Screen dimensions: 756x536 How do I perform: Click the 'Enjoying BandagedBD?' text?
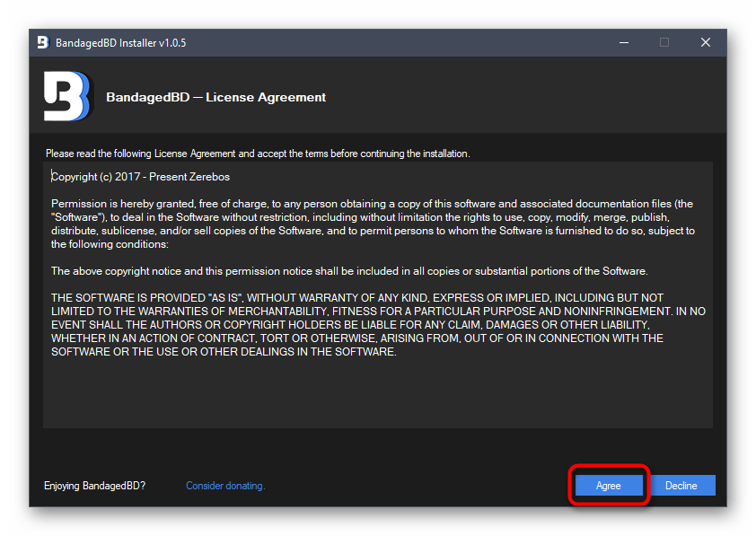click(95, 486)
